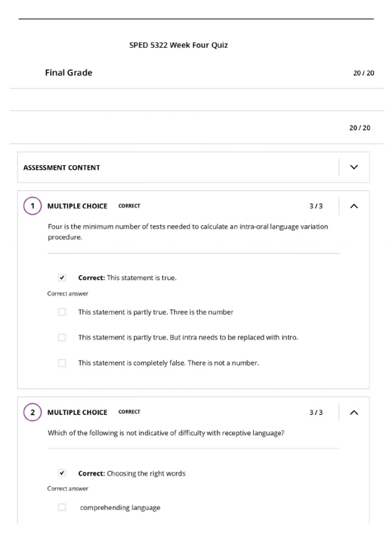Click question 1 Multiple Choice heading
The width and height of the screenshot is (392, 556).
tap(77, 206)
